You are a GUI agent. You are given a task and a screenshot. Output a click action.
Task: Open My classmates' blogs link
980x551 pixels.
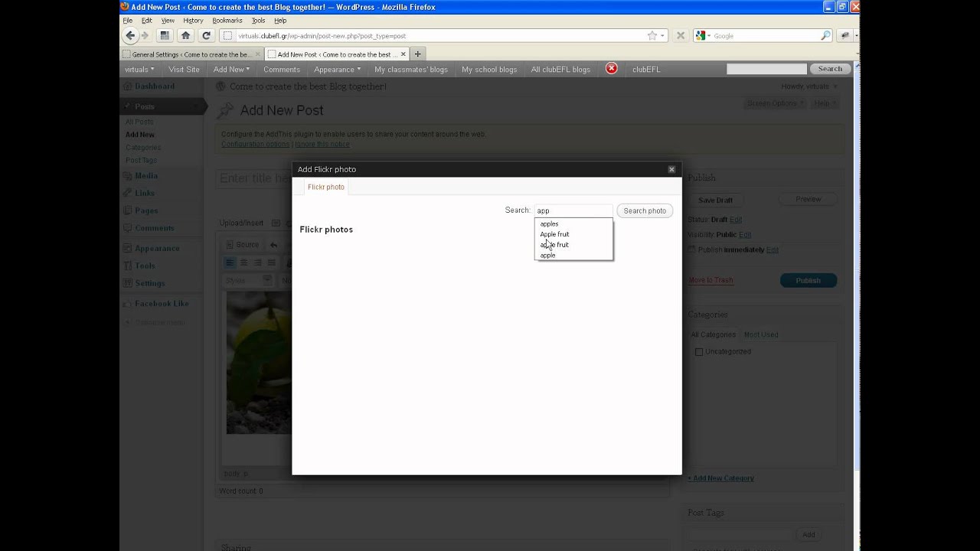click(x=411, y=69)
